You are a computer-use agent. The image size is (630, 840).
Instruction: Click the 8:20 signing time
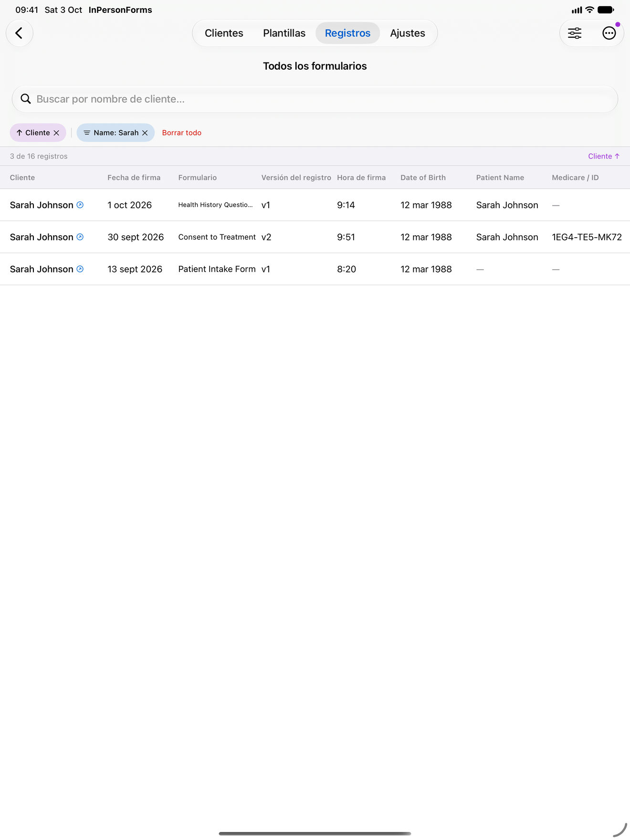pyautogui.click(x=346, y=269)
